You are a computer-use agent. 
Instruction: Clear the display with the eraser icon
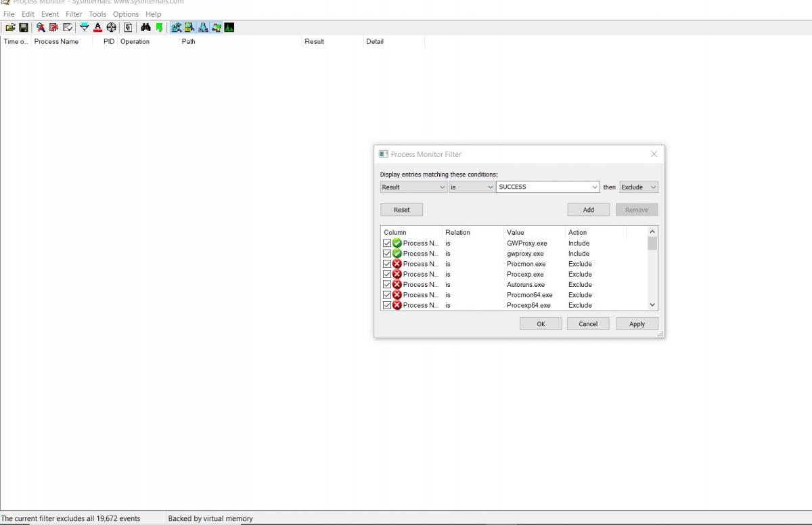click(68, 28)
